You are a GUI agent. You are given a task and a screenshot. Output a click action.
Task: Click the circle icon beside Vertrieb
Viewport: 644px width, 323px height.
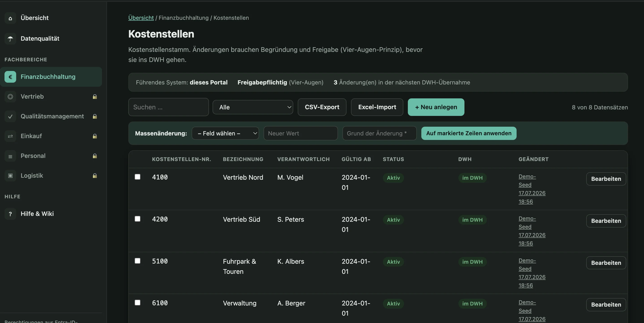(x=10, y=97)
